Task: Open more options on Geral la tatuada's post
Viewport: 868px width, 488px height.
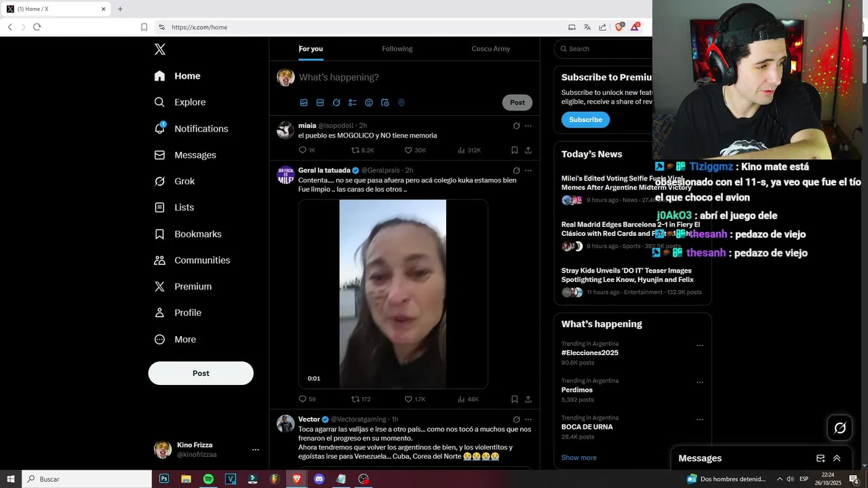Action: [x=528, y=171]
